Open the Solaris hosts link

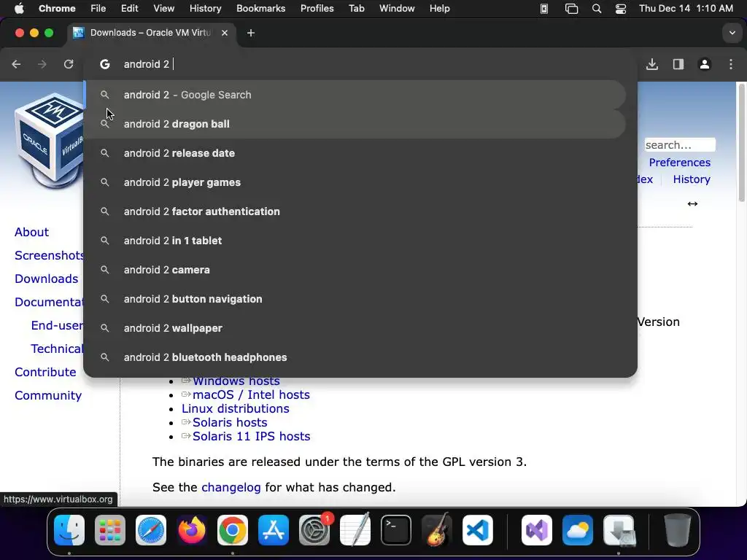(x=230, y=422)
